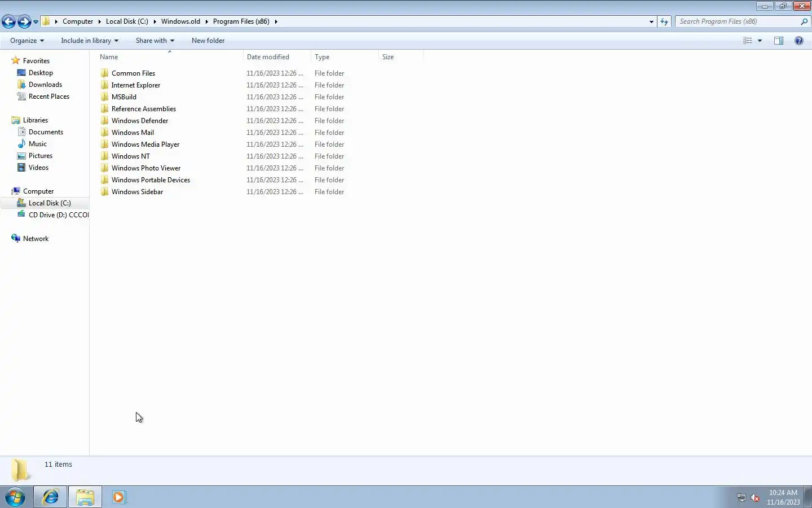The width and height of the screenshot is (812, 508).
Task: Sort by the Date modified column header
Action: pyautogui.click(x=277, y=57)
